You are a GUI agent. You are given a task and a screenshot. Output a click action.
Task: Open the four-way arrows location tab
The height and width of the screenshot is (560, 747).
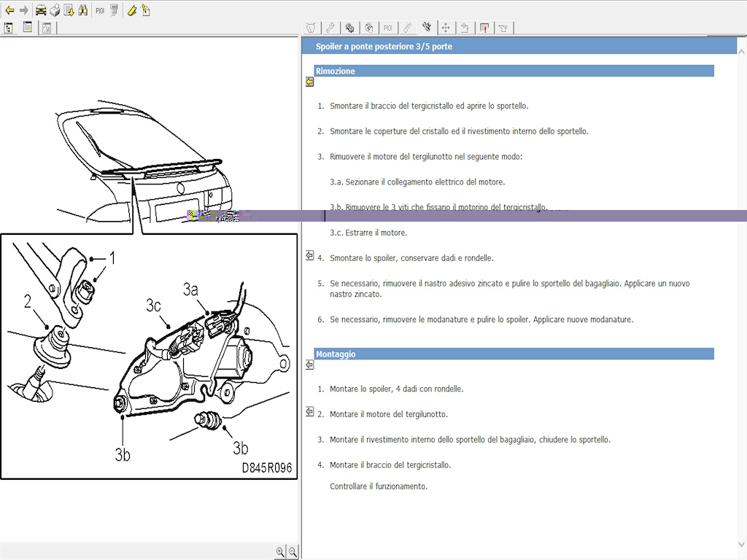click(x=446, y=28)
